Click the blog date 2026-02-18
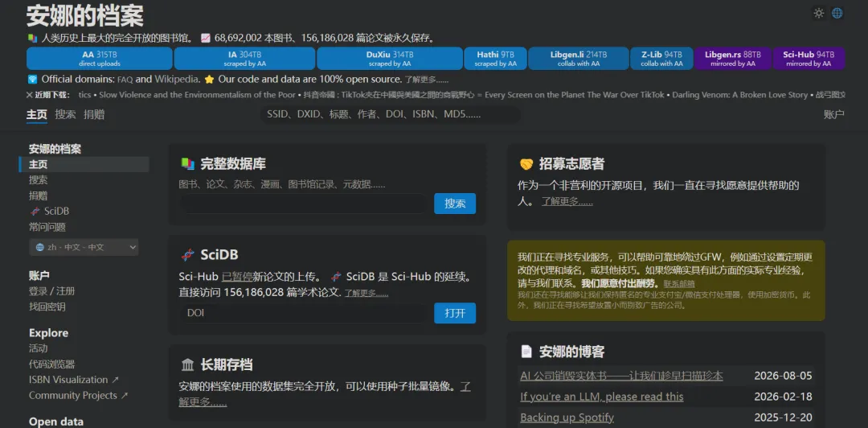Image resolution: width=868 pixels, height=428 pixels. (783, 397)
